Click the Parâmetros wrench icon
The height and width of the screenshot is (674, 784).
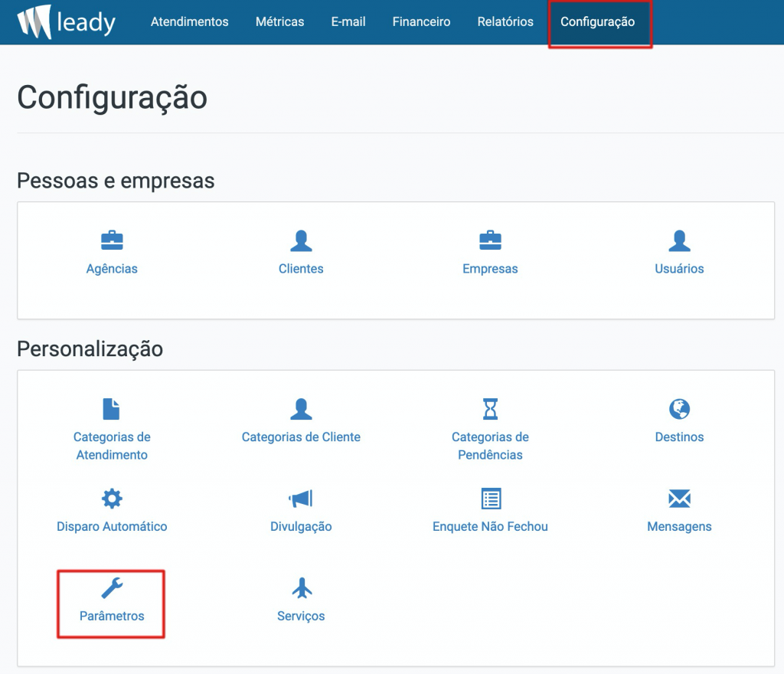[x=112, y=588]
